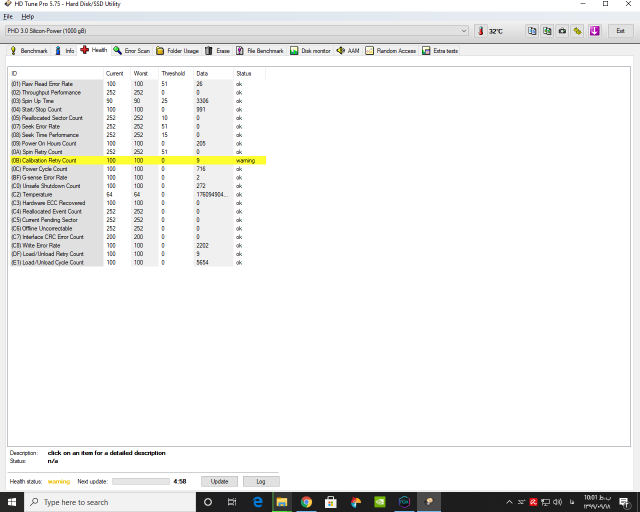Open the File menu

point(8,17)
